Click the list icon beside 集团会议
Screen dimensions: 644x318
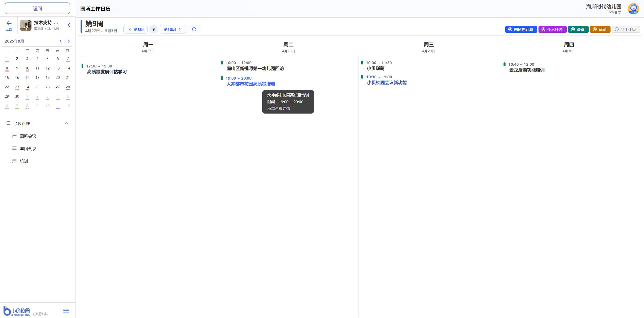pyautogui.click(x=14, y=149)
